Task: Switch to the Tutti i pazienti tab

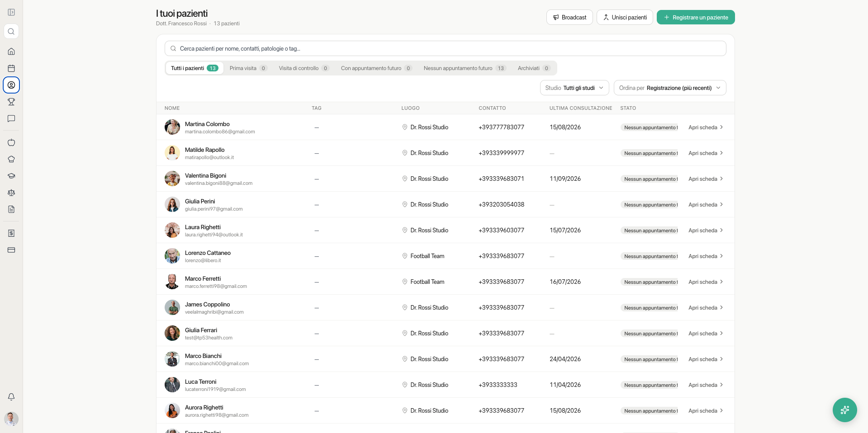Action: (x=194, y=68)
